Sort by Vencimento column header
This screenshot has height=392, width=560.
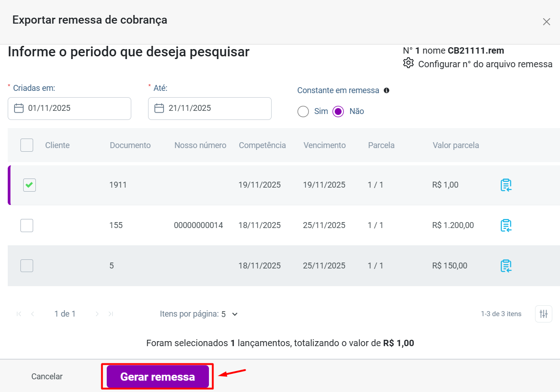pyautogui.click(x=325, y=145)
